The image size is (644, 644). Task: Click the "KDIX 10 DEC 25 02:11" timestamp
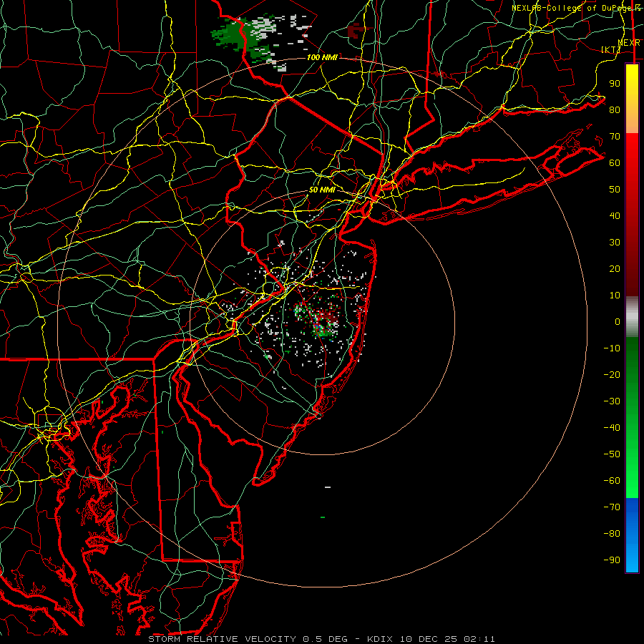431,639
